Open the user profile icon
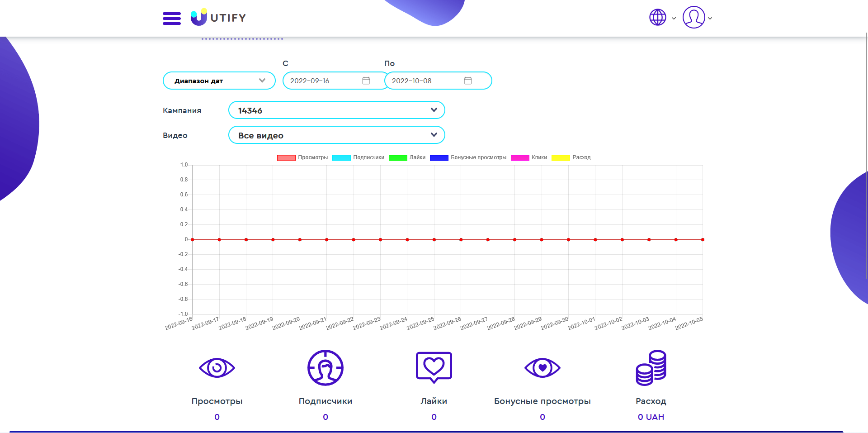 pyautogui.click(x=694, y=18)
